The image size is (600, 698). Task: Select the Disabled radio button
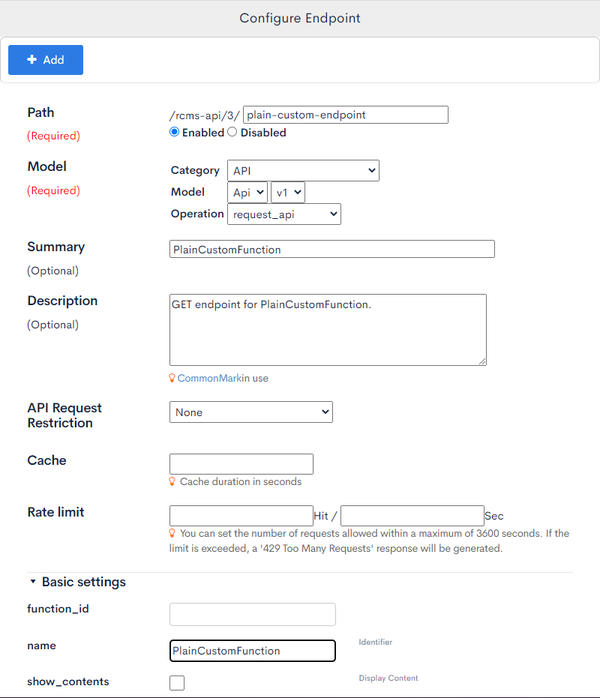click(232, 132)
